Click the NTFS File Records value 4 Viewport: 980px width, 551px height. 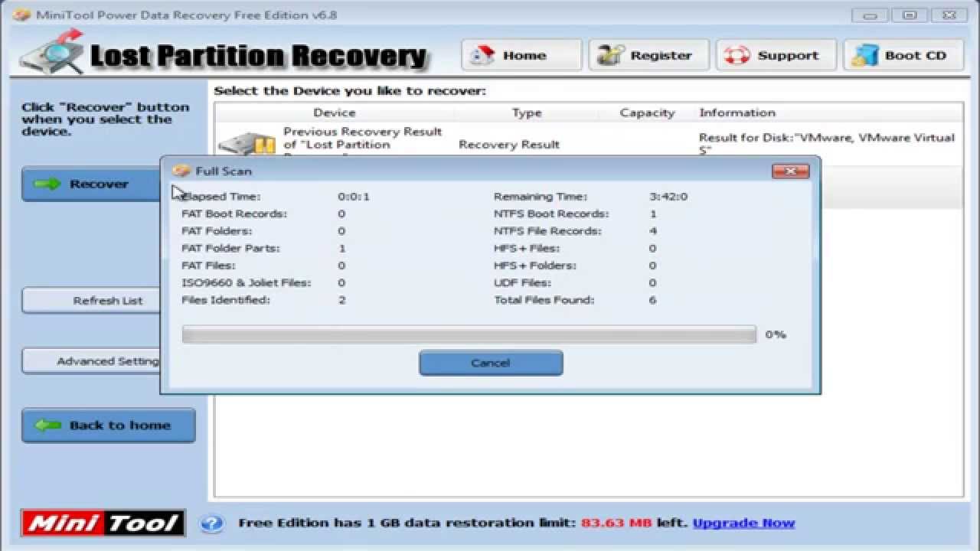click(x=653, y=231)
